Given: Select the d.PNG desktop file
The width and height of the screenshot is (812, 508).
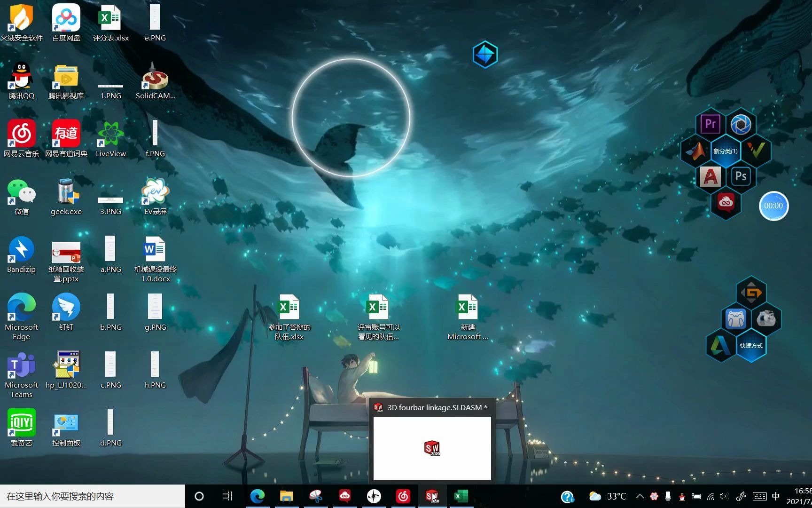Looking at the screenshot, I should (x=110, y=428).
